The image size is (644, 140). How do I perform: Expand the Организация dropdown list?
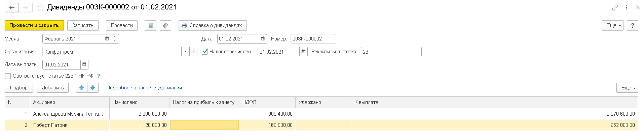pos(185,52)
